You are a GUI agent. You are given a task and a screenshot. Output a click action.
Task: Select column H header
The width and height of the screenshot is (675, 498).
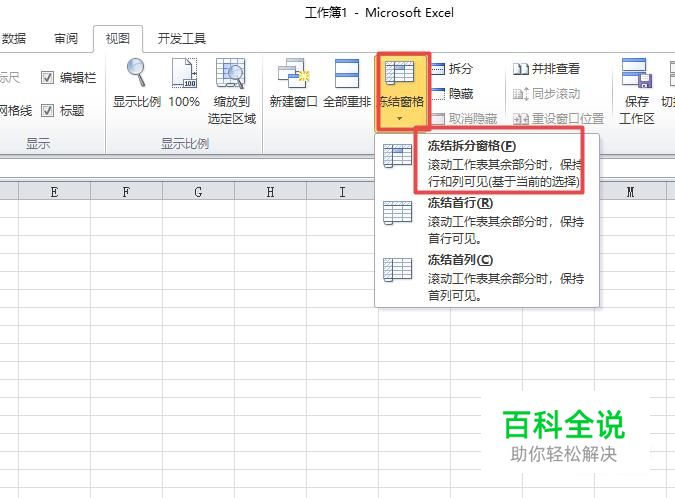(270, 192)
